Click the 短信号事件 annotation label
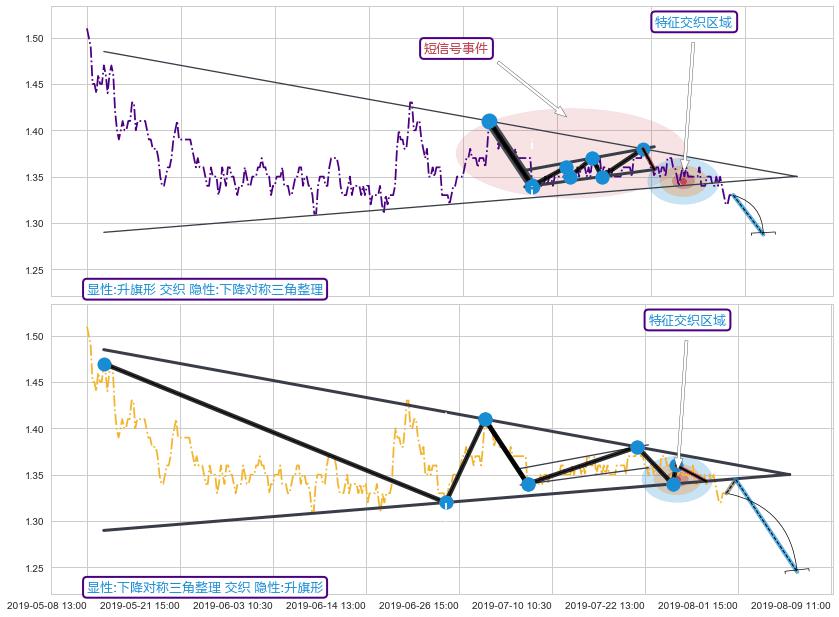 [x=456, y=48]
